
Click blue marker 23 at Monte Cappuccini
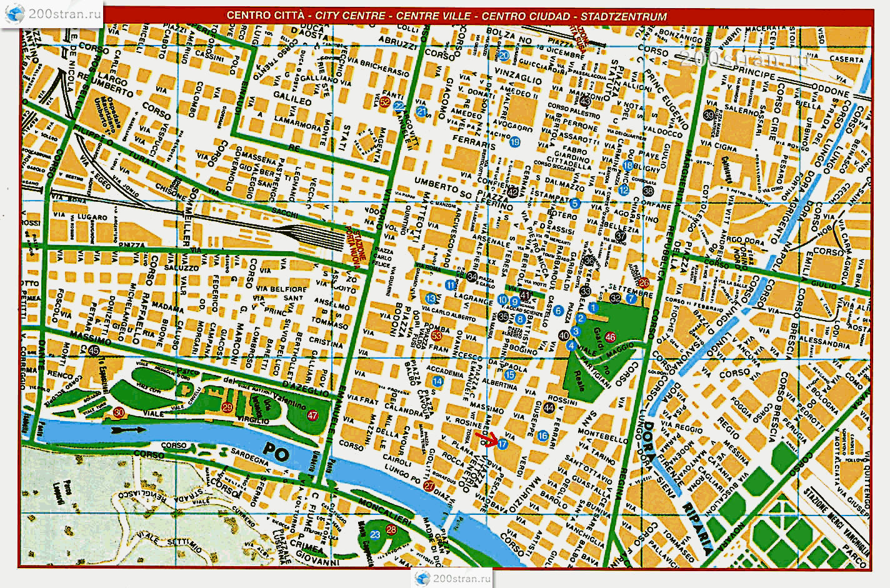pos(375,535)
